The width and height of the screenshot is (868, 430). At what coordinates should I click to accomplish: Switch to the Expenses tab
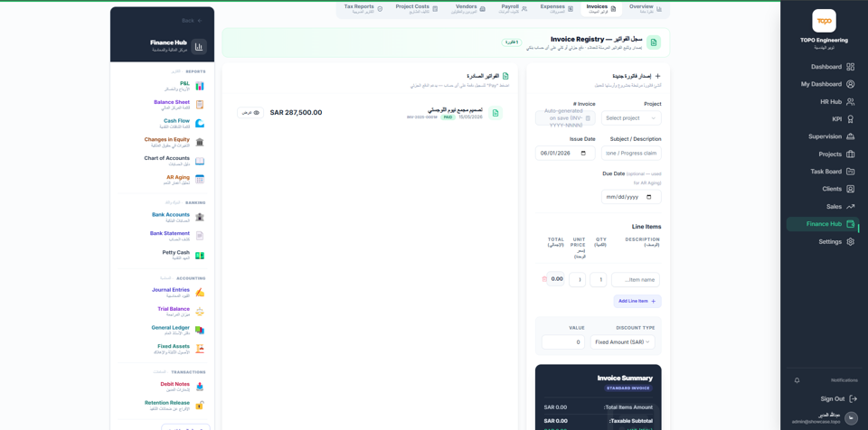(557, 8)
